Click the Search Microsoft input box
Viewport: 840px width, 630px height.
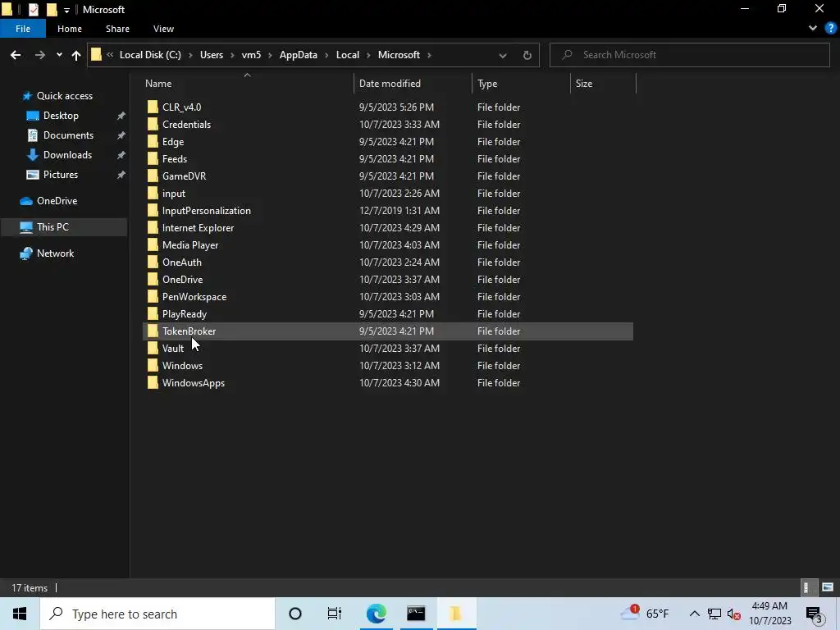tap(689, 55)
